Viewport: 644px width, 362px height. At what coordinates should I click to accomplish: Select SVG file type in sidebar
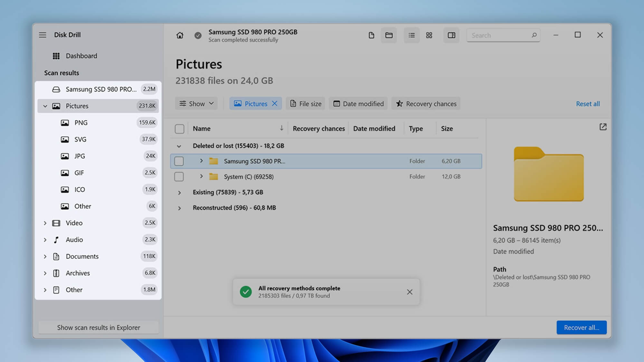click(x=98, y=139)
